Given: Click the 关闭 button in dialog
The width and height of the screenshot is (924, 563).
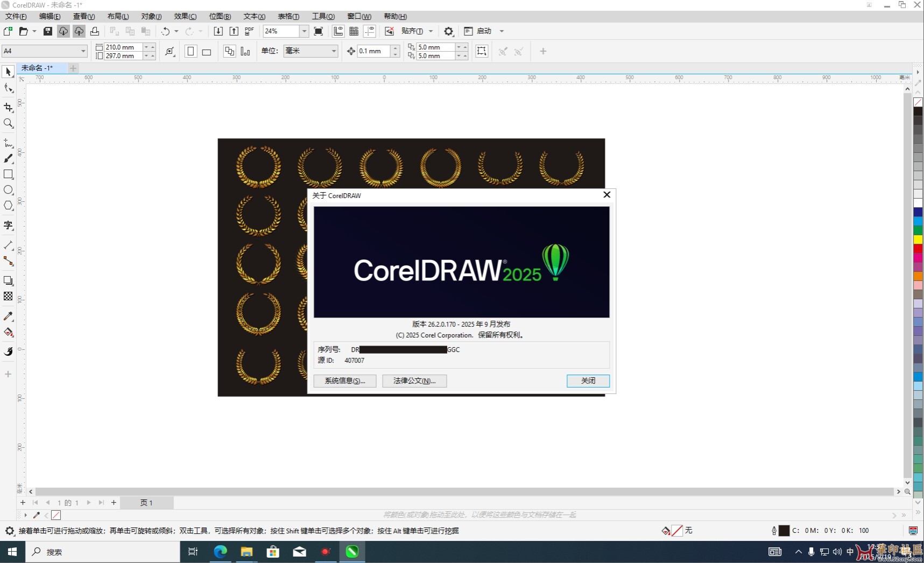Looking at the screenshot, I should click(588, 381).
